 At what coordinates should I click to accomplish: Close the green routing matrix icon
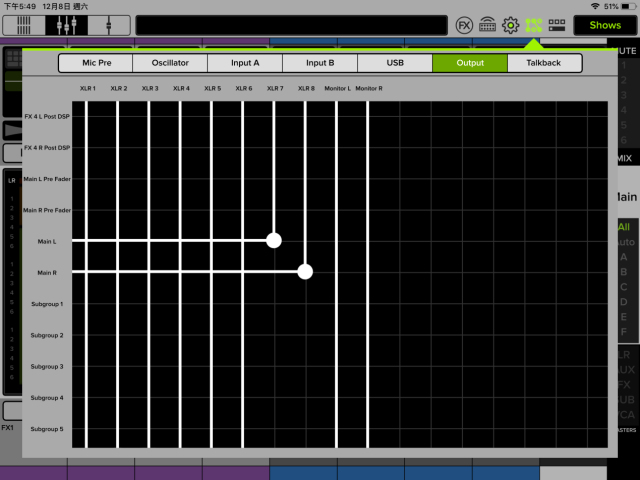click(534, 25)
